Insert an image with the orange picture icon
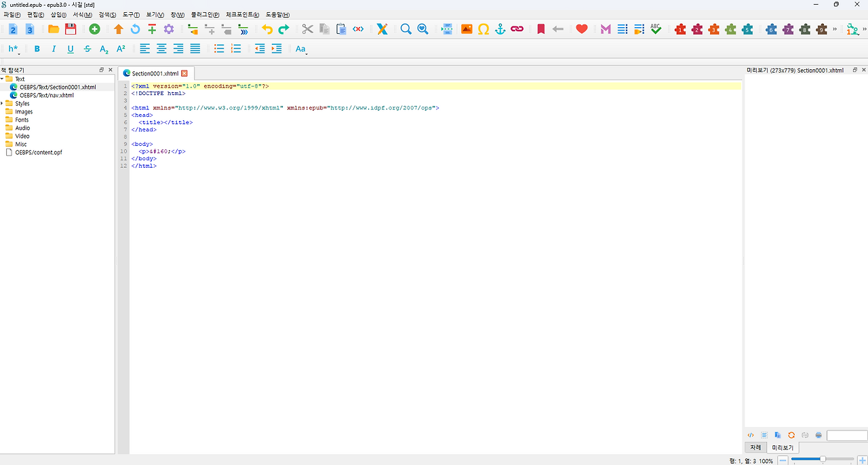 coord(467,29)
